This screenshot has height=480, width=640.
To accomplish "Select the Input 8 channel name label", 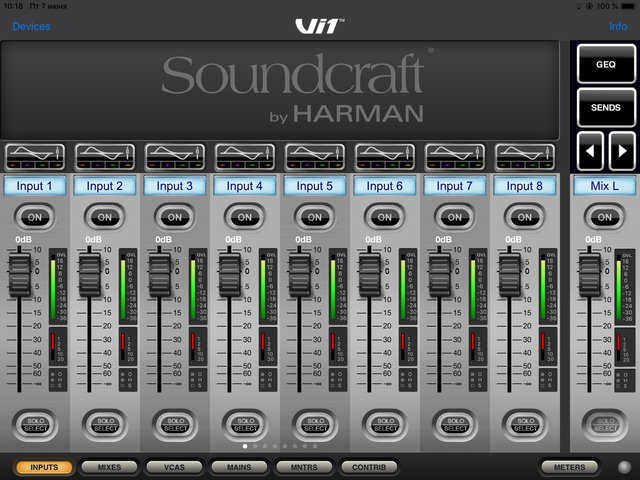I will [x=525, y=186].
